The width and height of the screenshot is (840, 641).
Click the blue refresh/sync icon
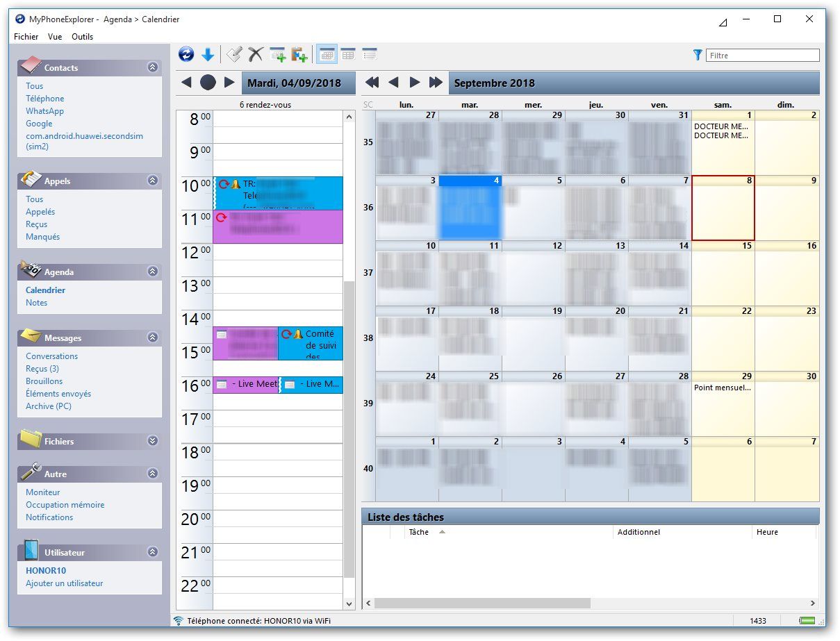pyautogui.click(x=186, y=54)
